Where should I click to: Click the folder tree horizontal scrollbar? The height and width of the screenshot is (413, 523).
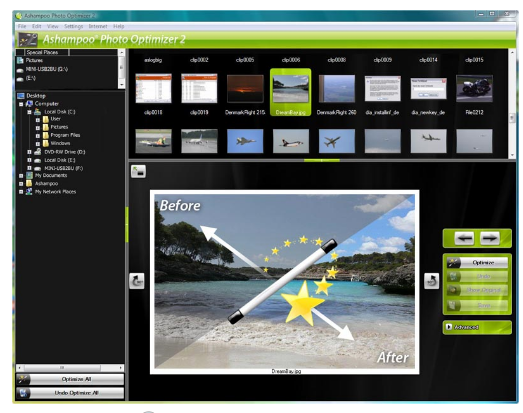point(70,368)
